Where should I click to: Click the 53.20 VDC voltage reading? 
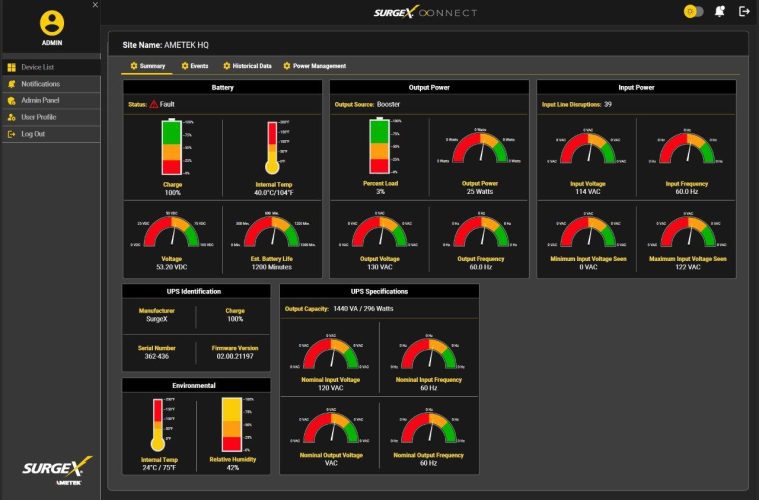[x=171, y=267]
